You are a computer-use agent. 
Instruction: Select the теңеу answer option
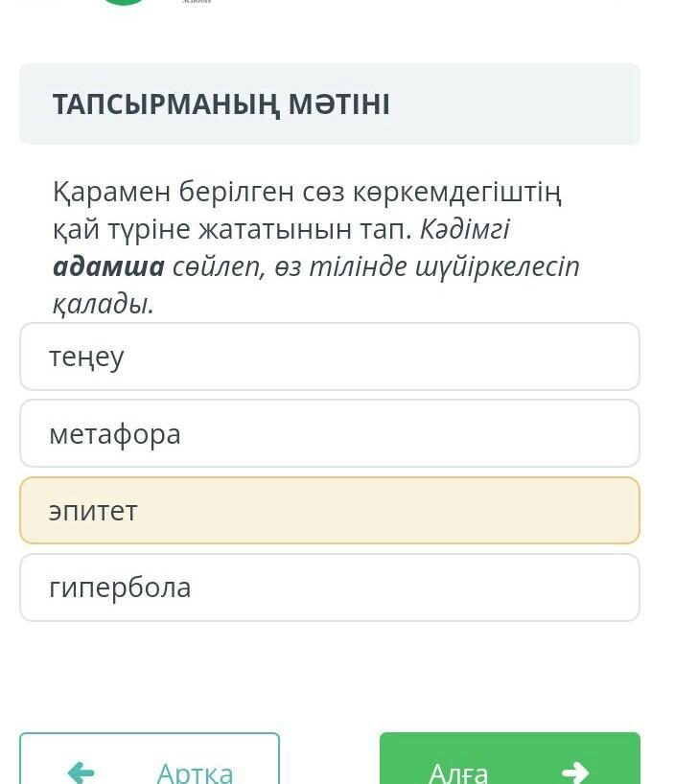329,357
